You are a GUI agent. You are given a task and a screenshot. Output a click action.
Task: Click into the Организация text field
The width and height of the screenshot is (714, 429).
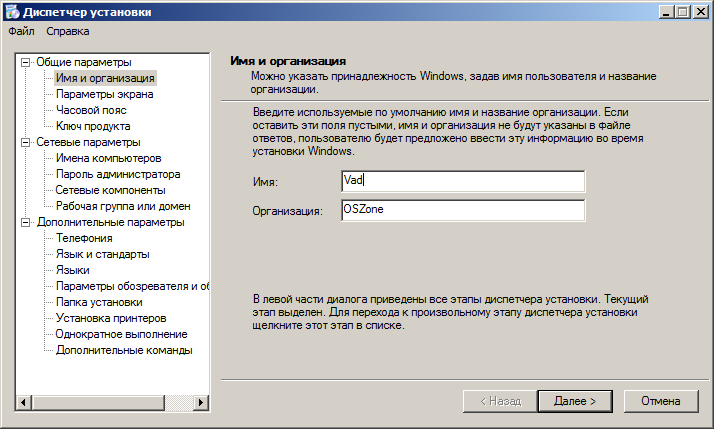point(462,210)
